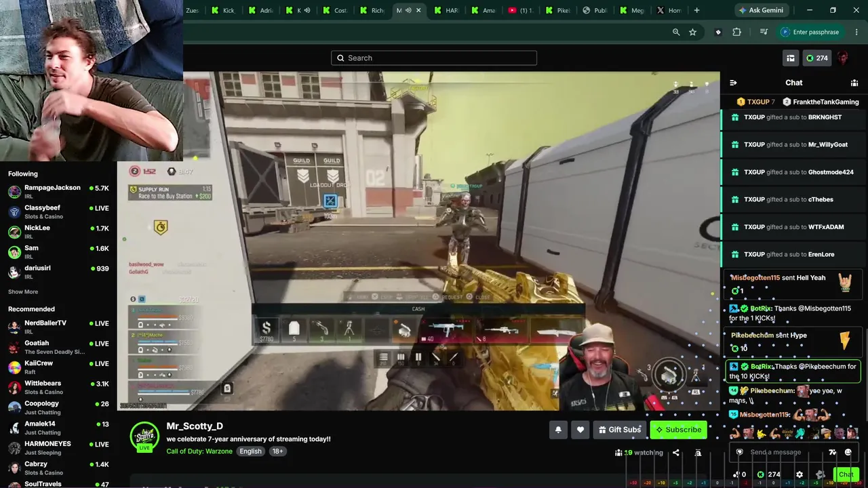Click gifted sub recipient WTFxADAM
This screenshot has height=488, width=868.
click(x=826, y=227)
